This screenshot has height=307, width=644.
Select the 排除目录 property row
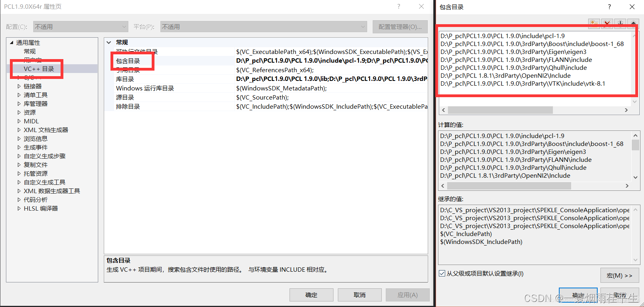266,106
